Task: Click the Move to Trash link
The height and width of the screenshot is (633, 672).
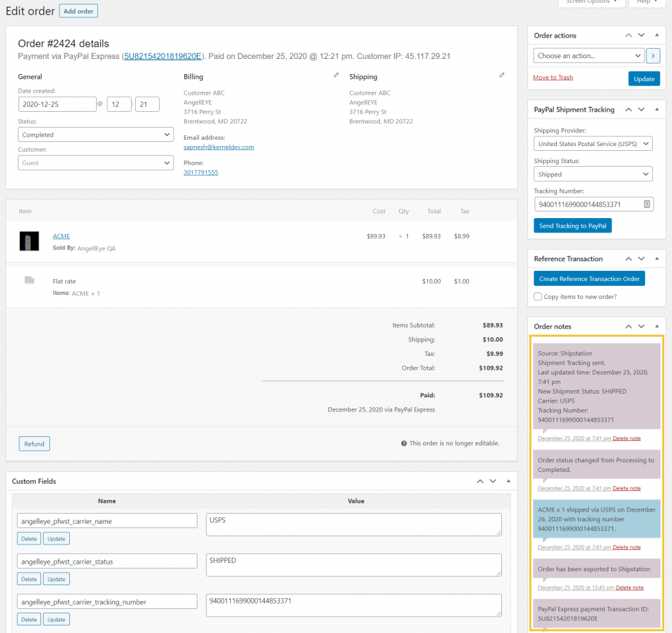Action: pos(553,77)
